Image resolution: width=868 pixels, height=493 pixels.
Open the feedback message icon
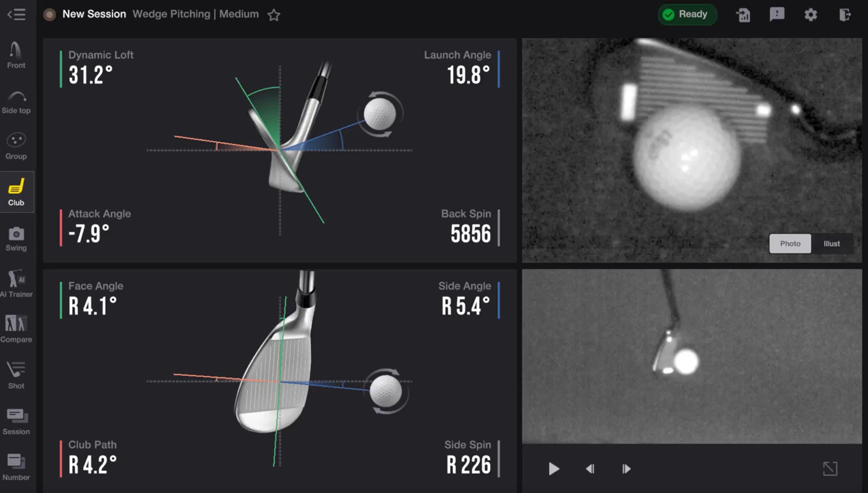(x=777, y=14)
